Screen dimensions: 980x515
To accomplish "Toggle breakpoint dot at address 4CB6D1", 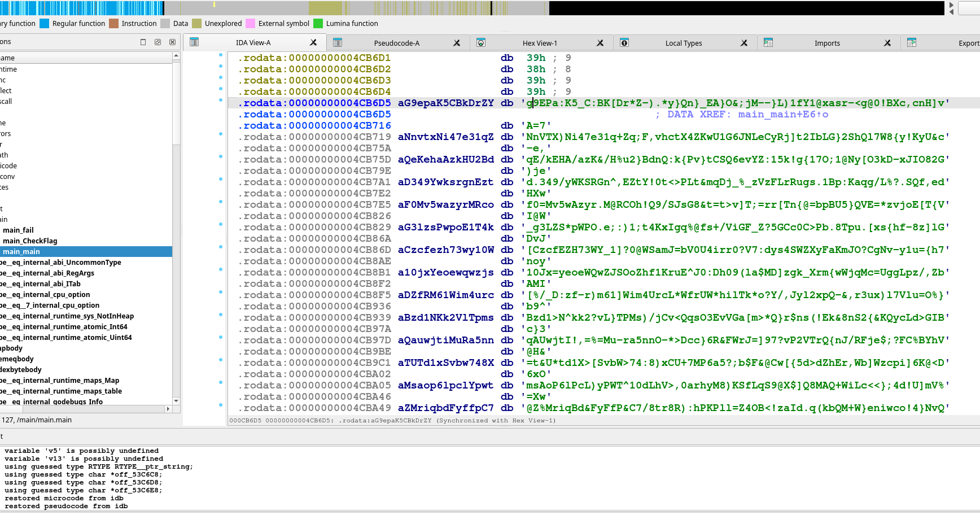I will 220,55.
